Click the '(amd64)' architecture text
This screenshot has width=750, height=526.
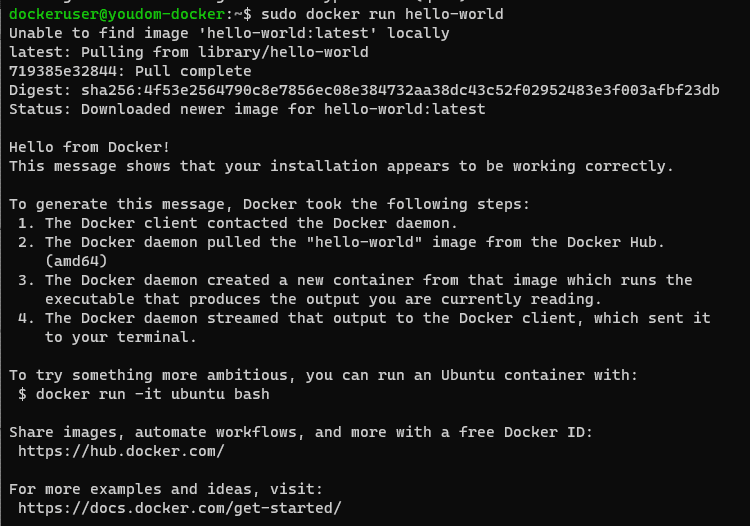(x=76, y=261)
